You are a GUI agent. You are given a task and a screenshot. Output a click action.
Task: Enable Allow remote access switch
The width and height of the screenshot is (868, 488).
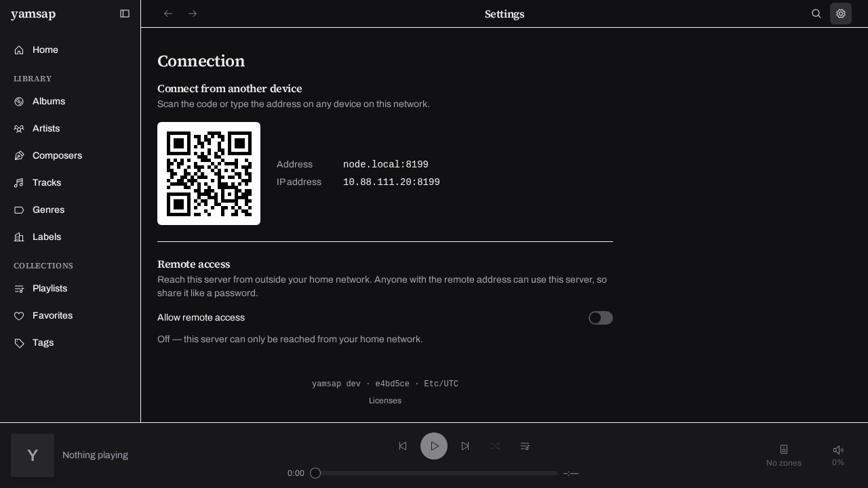pyautogui.click(x=601, y=318)
